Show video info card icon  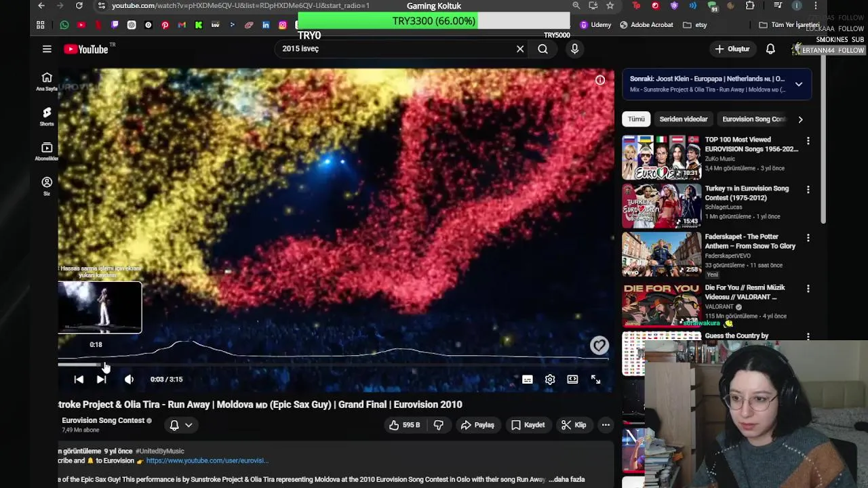(x=600, y=80)
